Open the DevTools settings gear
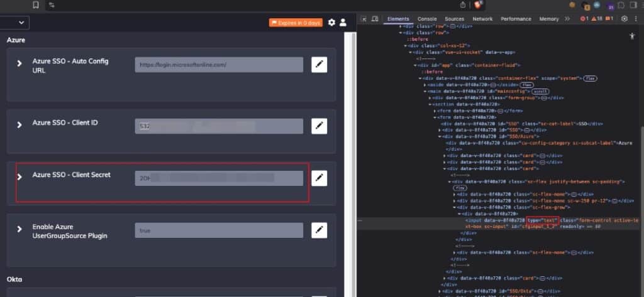The height and width of the screenshot is (297, 644). tap(625, 19)
